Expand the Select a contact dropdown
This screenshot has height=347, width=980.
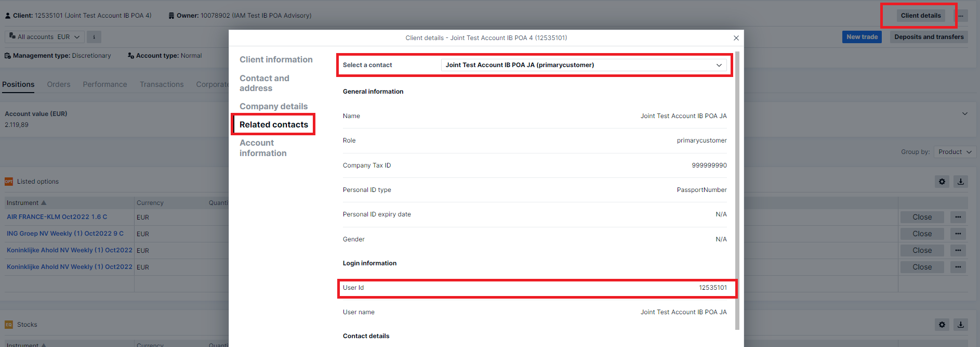(x=584, y=65)
